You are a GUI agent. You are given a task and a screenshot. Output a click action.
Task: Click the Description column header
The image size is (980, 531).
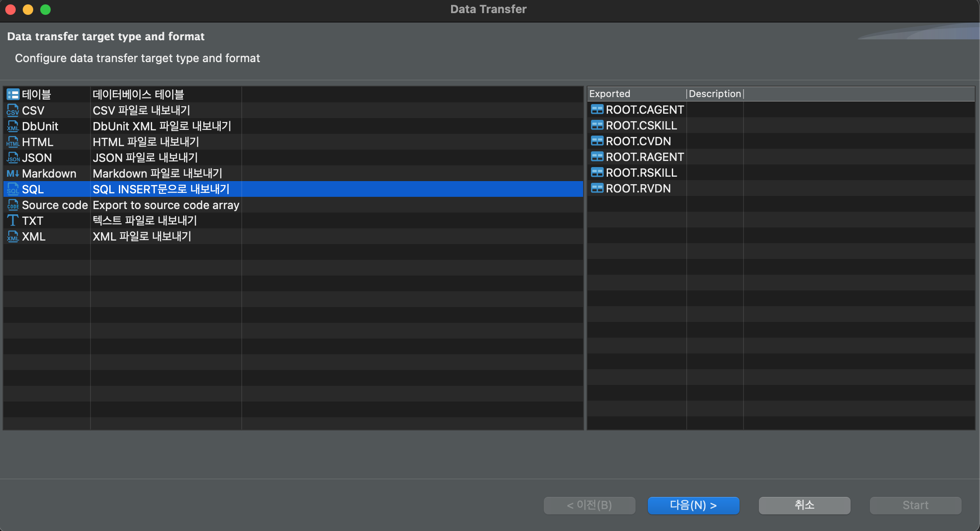click(715, 94)
